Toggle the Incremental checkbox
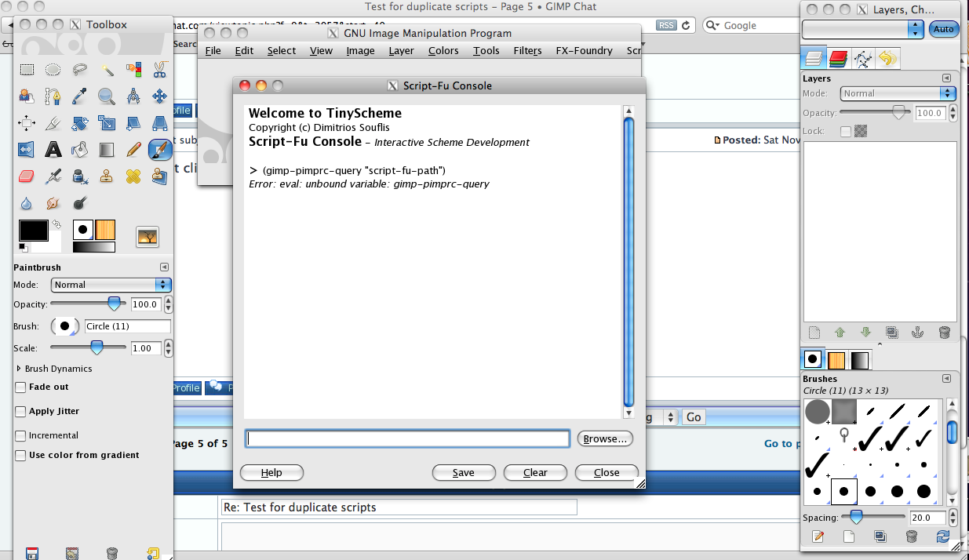 pos(21,435)
